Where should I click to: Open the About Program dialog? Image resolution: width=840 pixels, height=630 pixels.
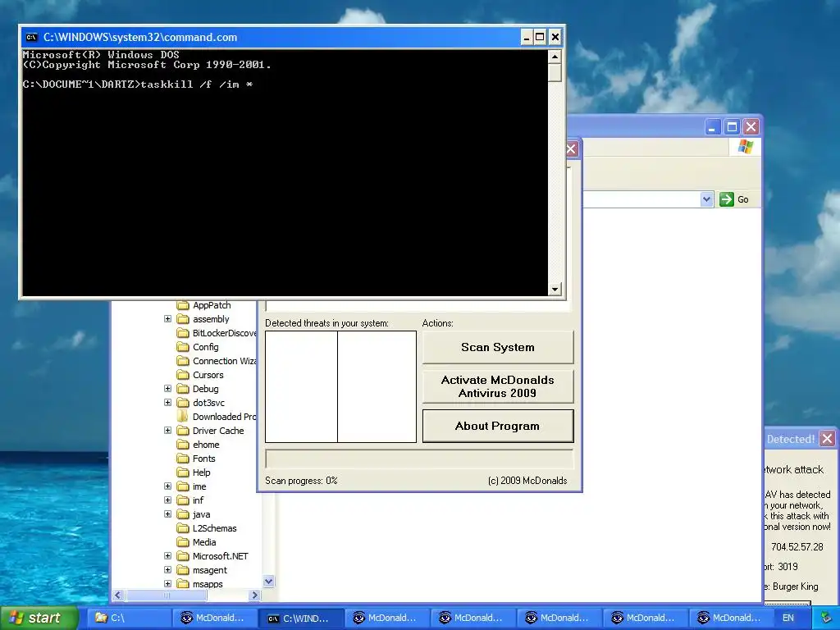[498, 426]
